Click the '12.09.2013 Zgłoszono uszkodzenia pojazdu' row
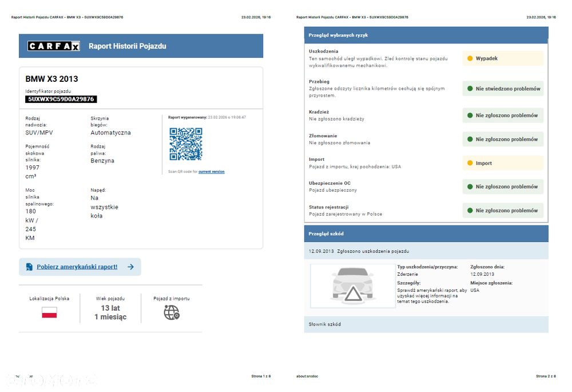Image resolution: width=572 pixels, height=392 pixels. click(x=426, y=251)
